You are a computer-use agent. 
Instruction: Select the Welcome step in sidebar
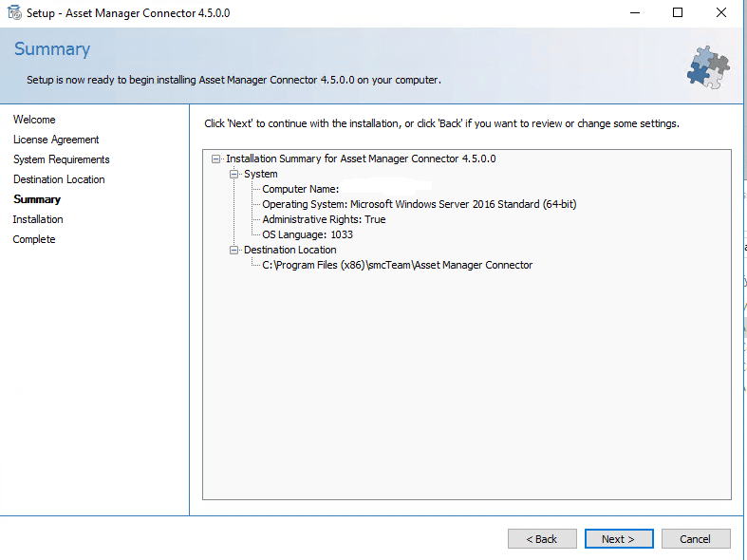(x=34, y=120)
